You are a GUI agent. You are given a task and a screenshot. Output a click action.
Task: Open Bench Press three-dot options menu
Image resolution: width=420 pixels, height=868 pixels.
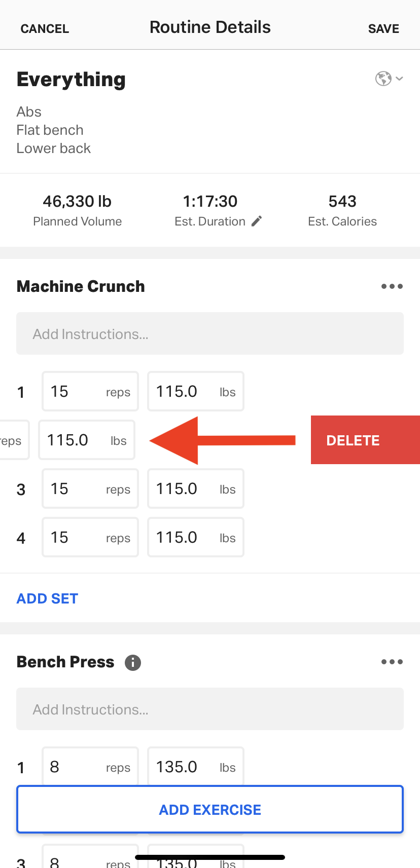[x=392, y=662]
